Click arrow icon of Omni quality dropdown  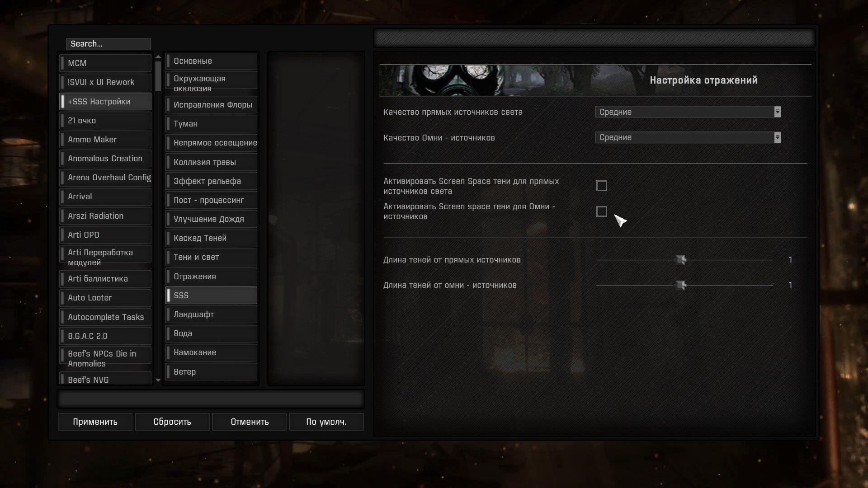point(777,137)
